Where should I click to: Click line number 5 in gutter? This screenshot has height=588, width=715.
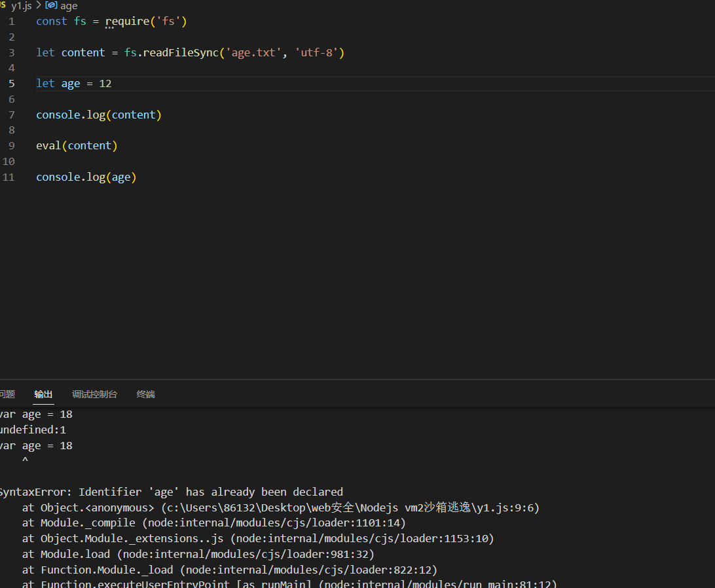11,84
